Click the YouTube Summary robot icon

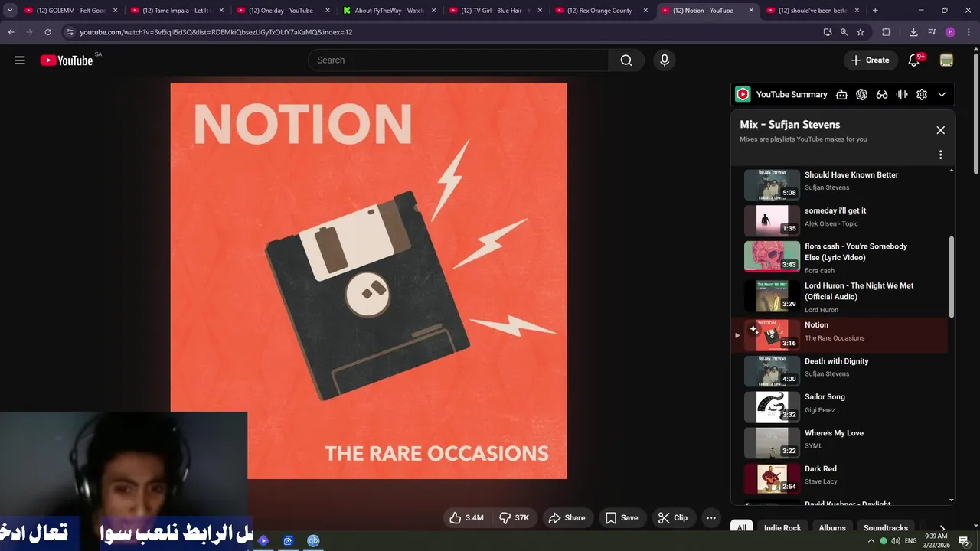841,94
